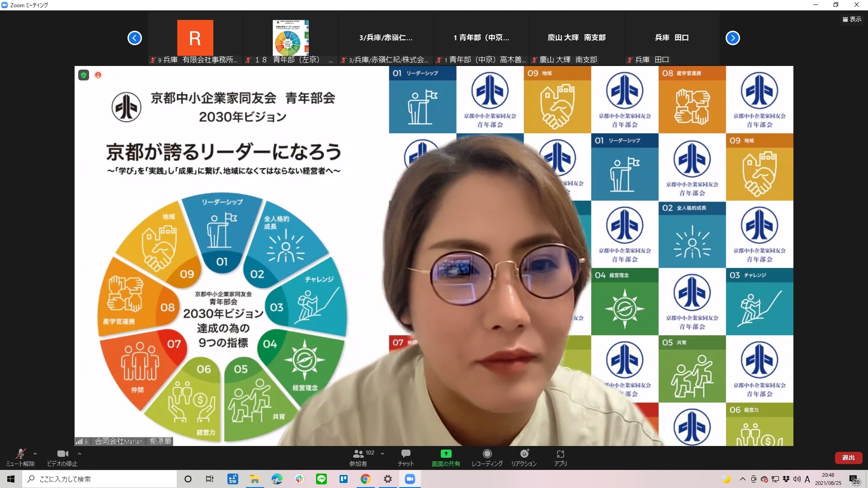
Task: Open File Explorer from the taskbar
Action: point(255,479)
